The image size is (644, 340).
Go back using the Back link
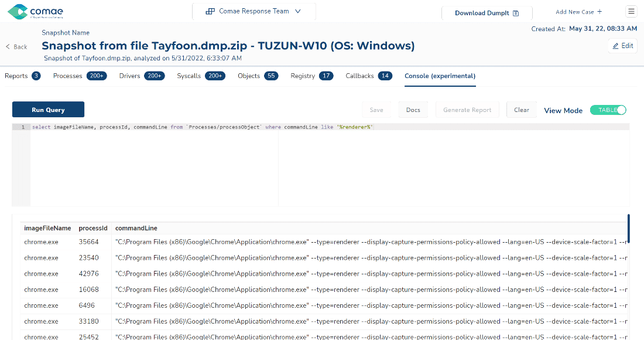point(16,47)
